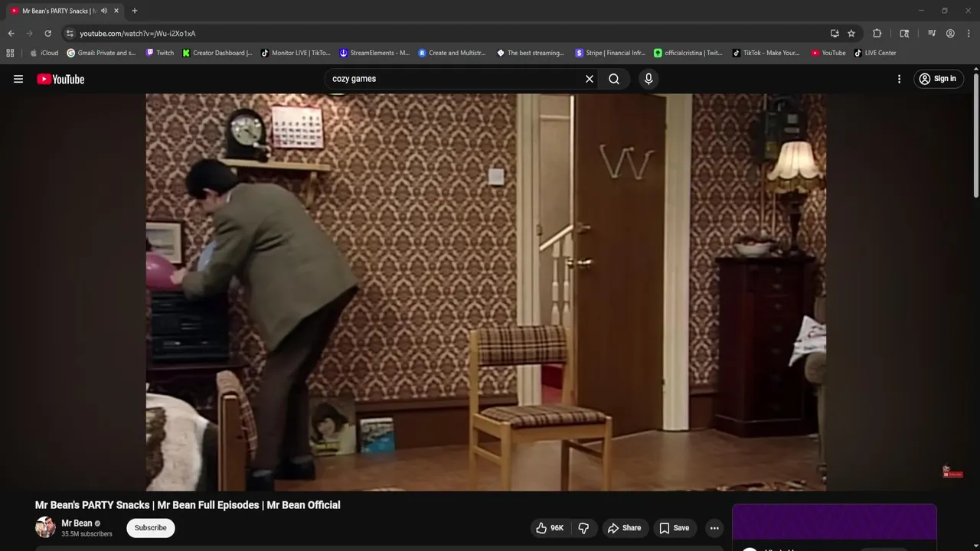The image size is (980, 551).
Task: Click the page's vertical scrollbar thumb
Action: click(975, 134)
